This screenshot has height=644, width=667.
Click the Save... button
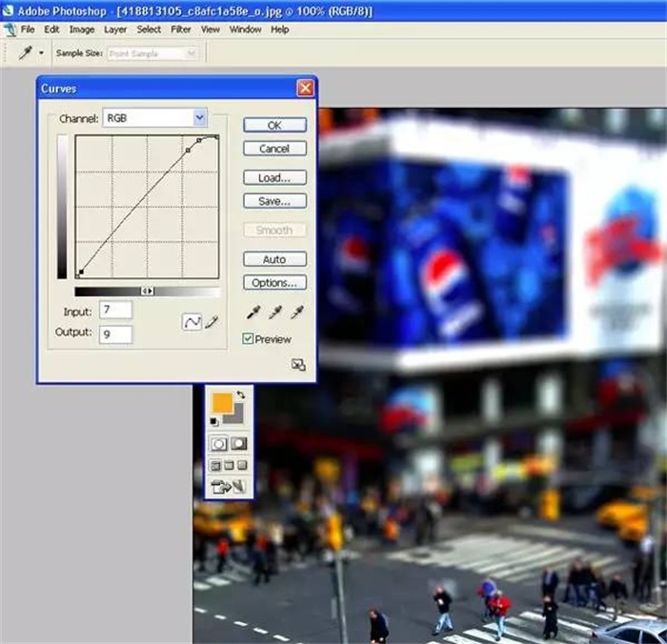coord(274,201)
